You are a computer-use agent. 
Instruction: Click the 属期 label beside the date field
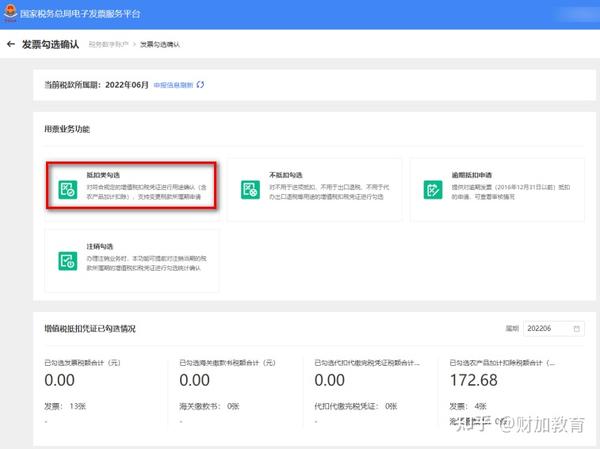pos(512,328)
